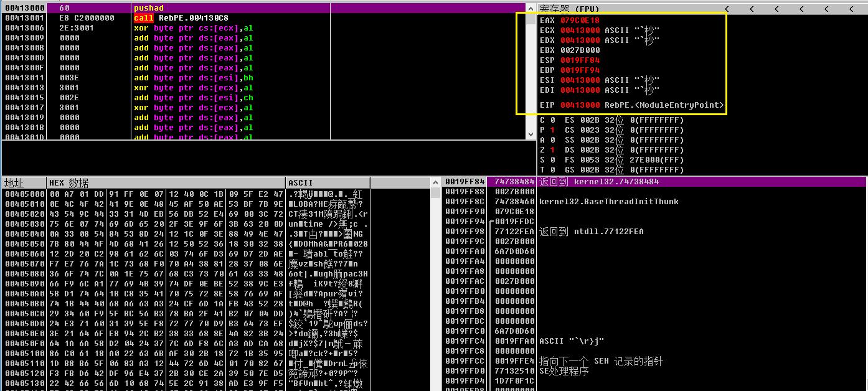Screen dimensions: 868x391
Task: Select stack address 0019FF90
Action: [465, 212]
